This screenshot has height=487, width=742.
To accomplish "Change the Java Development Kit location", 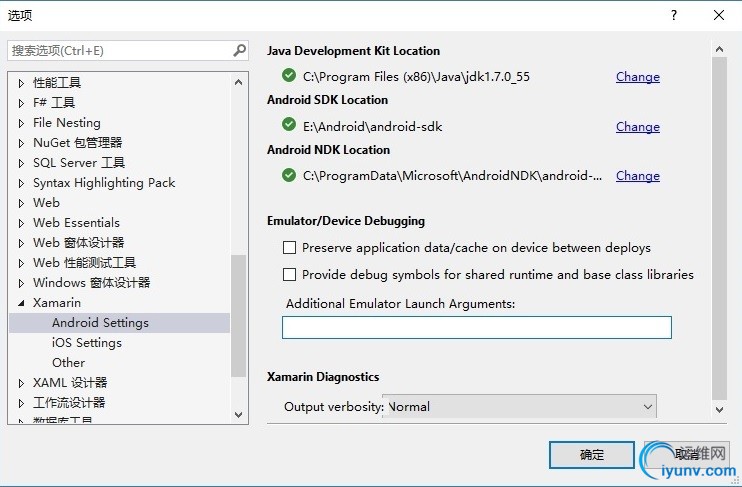I will [x=637, y=77].
